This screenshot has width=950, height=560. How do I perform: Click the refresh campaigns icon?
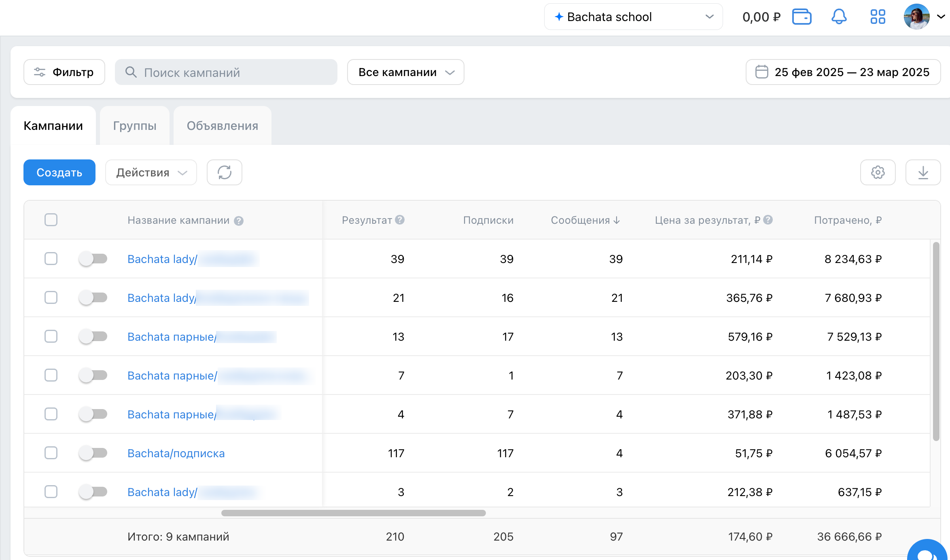225,172
